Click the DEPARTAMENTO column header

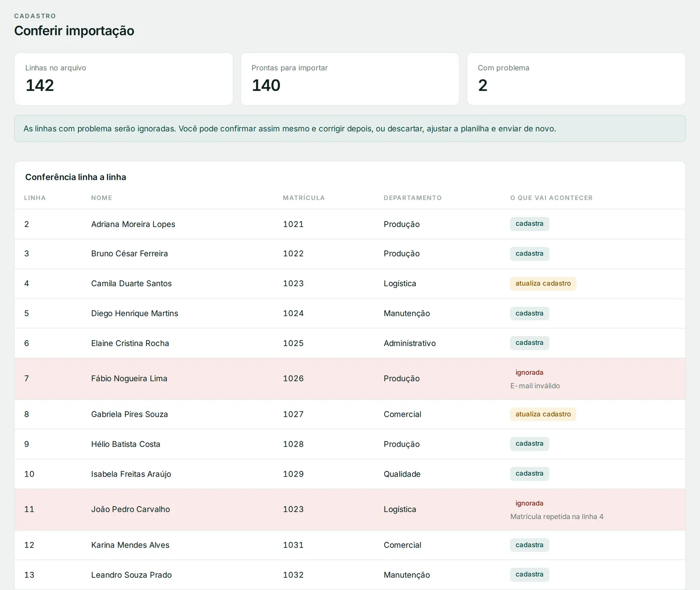(x=413, y=198)
